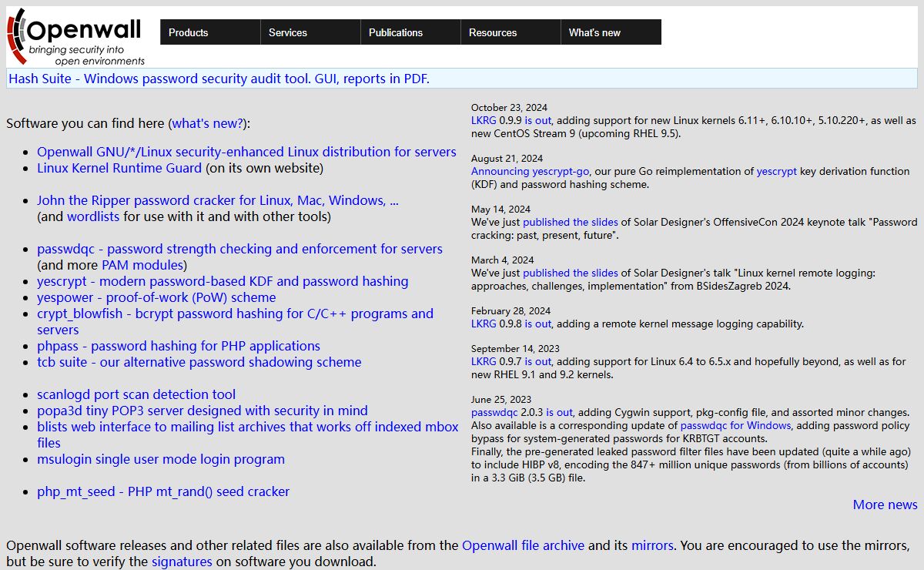Open the Hash Suite banner link
The image size is (924, 570).
(x=219, y=79)
